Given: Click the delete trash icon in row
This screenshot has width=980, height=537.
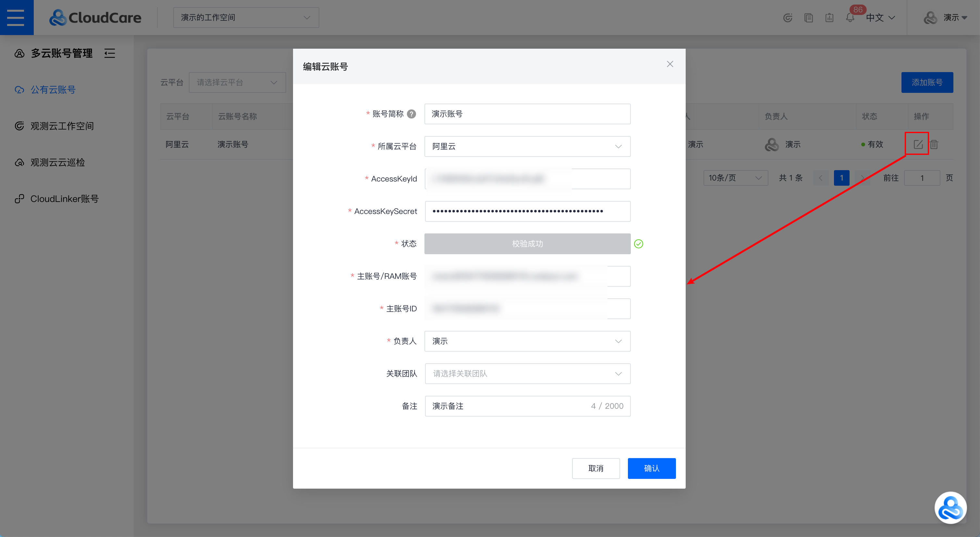Looking at the screenshot, I should pos(934,144).
